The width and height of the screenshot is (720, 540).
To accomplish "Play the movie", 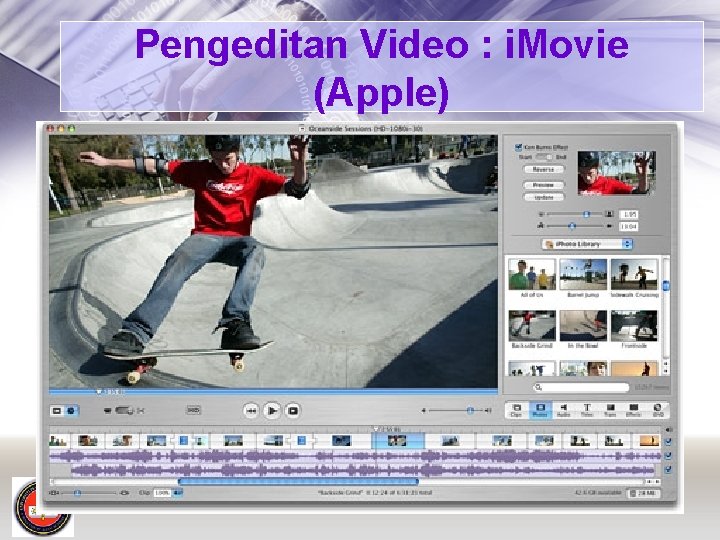I will click(x=272, y=410).
